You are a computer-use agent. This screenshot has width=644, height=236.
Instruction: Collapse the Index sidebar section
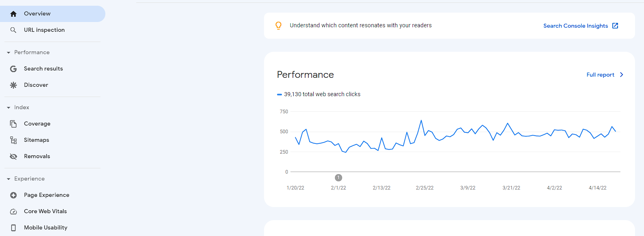click(9, 108)
